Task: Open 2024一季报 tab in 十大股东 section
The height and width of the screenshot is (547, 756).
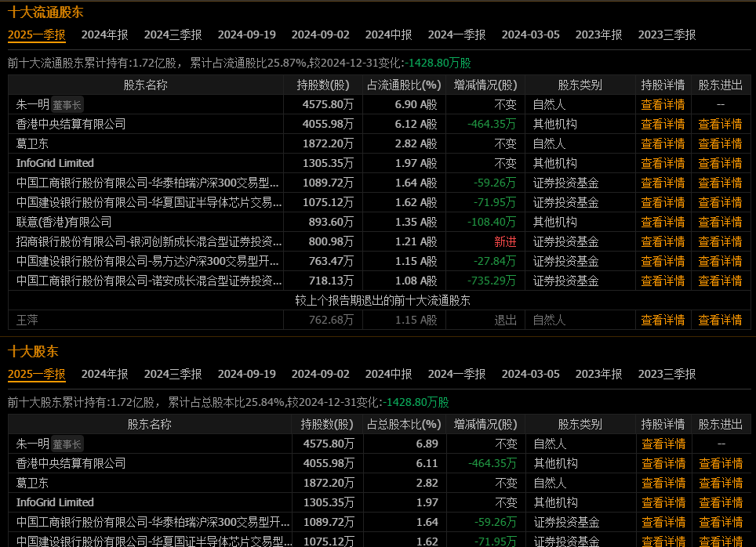Action: 456,374
